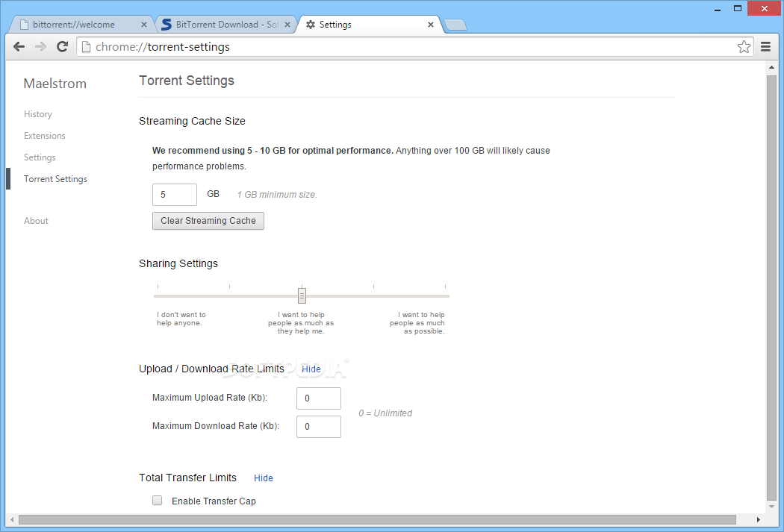Set sharing slider to help nobody
This screenshot has height=532, width=784.
pos(158,295)
